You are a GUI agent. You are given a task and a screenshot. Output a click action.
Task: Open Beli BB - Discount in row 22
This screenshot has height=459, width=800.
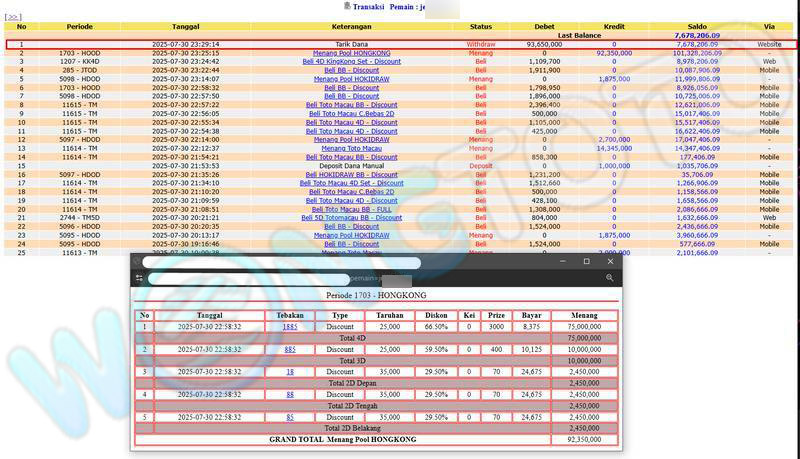352,226
